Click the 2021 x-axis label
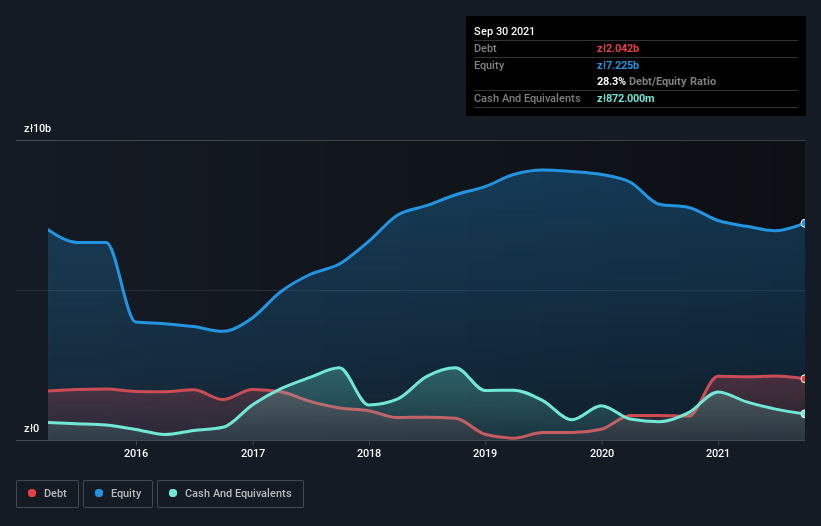The image size is (821, 526). point(718,453)
